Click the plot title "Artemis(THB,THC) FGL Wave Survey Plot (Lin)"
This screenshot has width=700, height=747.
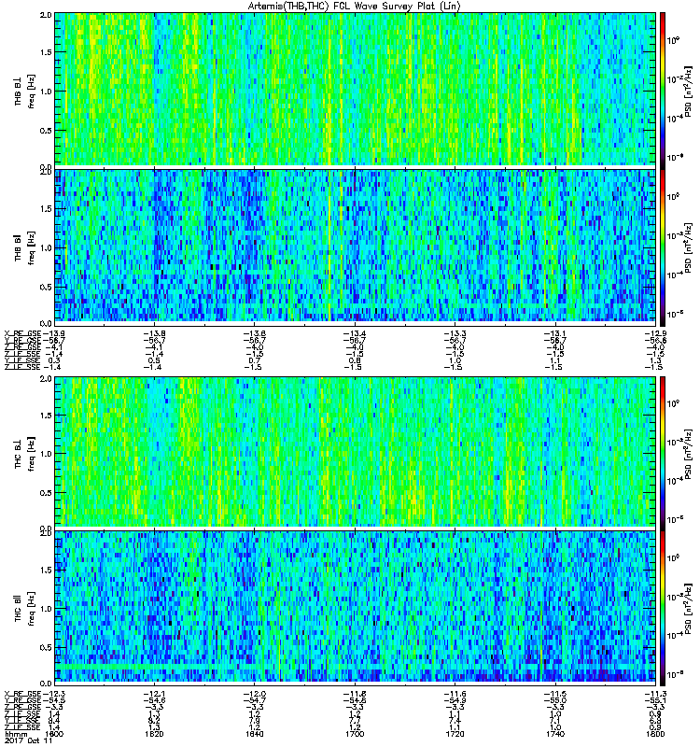click(354, 7)
